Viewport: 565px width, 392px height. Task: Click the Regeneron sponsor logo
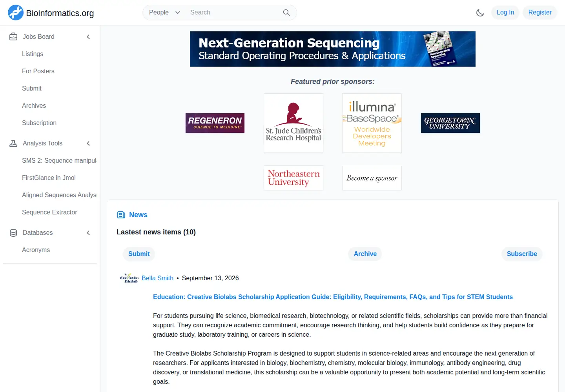tap(215, 123)
